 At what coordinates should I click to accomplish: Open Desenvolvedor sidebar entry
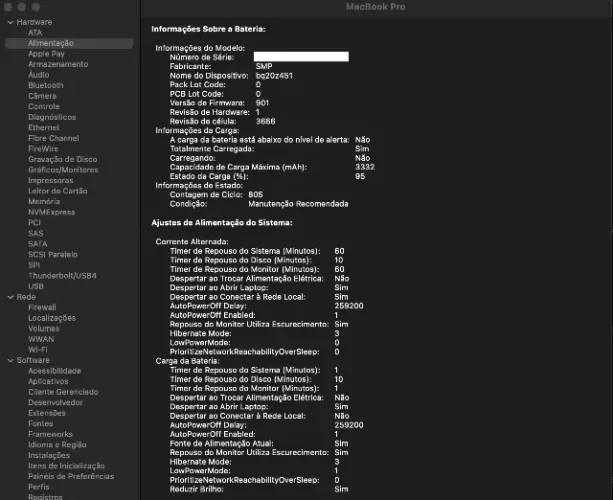pyautogui.click(x=55, y=403)
